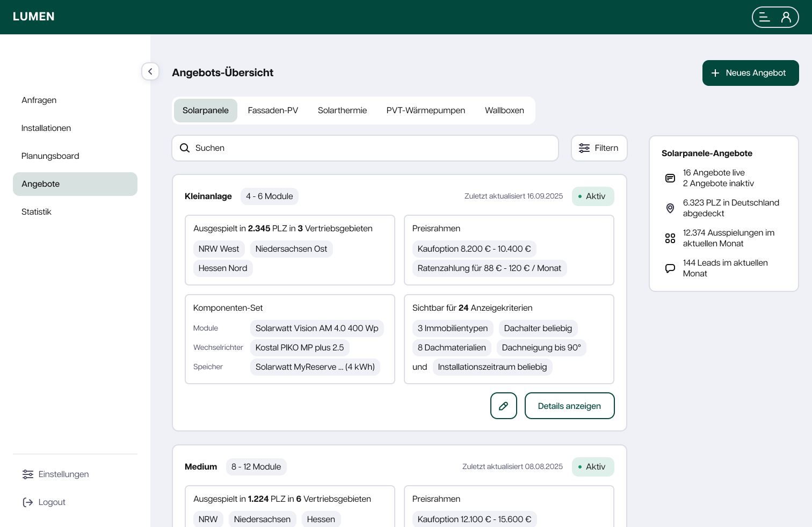Create a new offer with Neues Angebot

[x=750, y=73]
